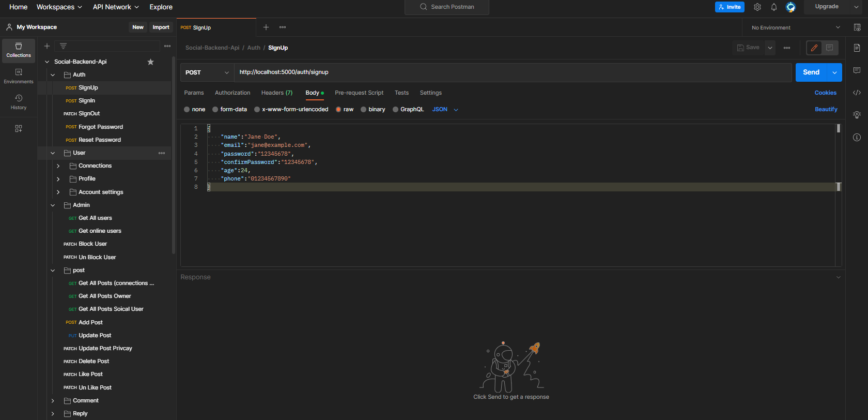Star the Social-Backend-Api collection

[x=150, y=62]
